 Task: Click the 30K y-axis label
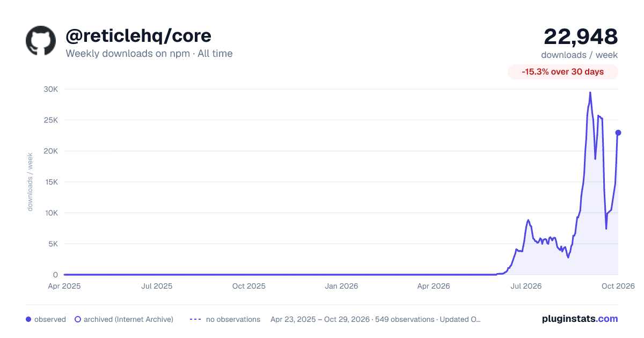point(50,89)
